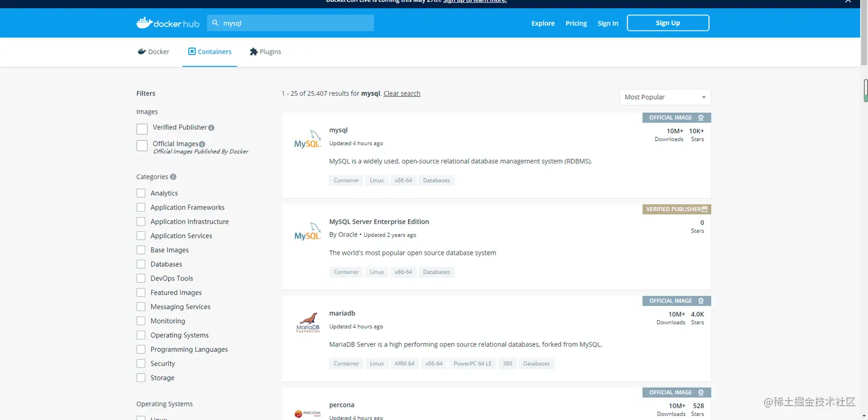Check the Messaging Services category
Viewport: 868px width, 420px height.
[x=141, y=307]
